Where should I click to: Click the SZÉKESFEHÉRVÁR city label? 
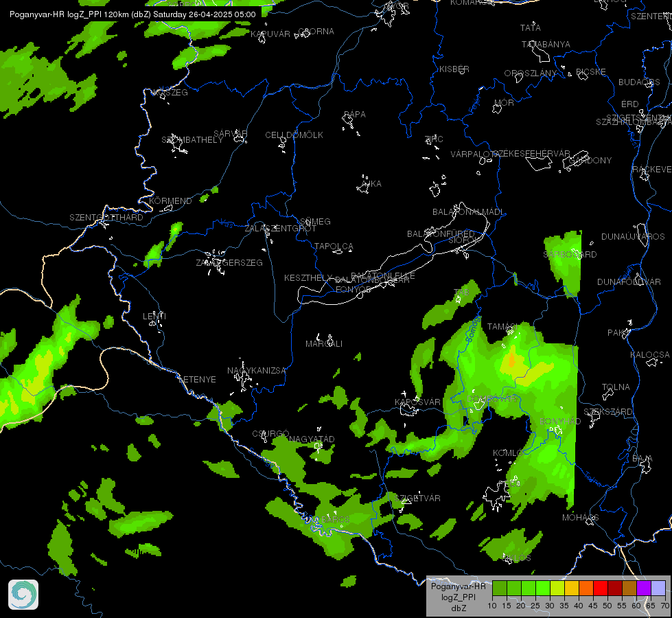point(531,154)
